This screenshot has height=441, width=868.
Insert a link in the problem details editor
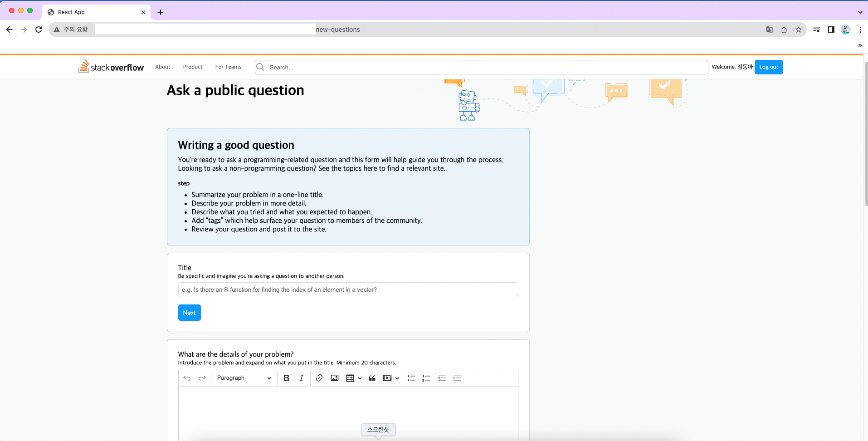click(319, 377)
